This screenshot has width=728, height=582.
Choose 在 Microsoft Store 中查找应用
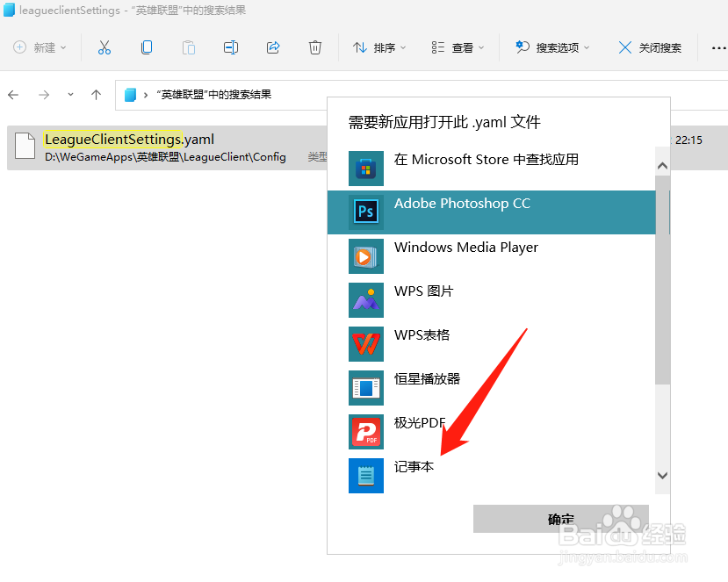(x=491, y=168)
